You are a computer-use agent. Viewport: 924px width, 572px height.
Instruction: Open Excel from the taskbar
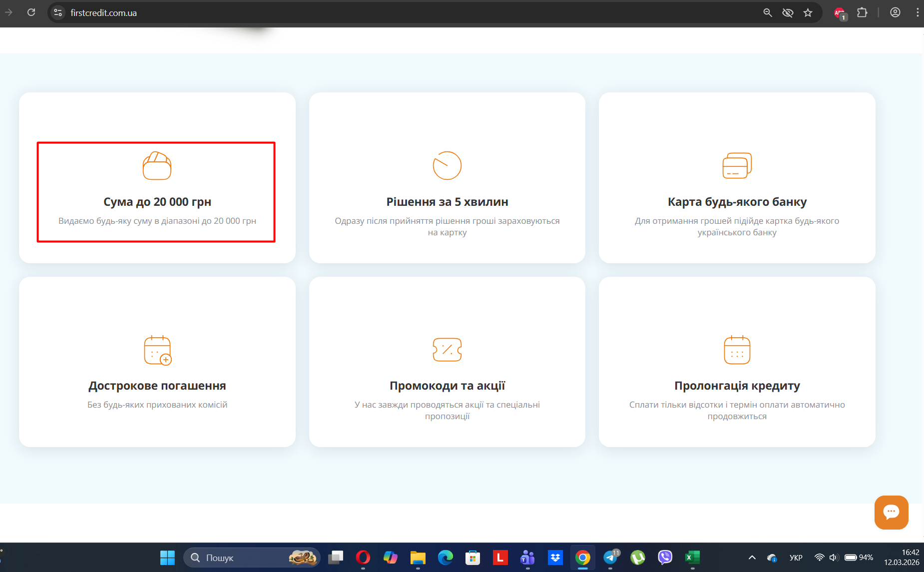pyautogui.click(x=692, y=558)
